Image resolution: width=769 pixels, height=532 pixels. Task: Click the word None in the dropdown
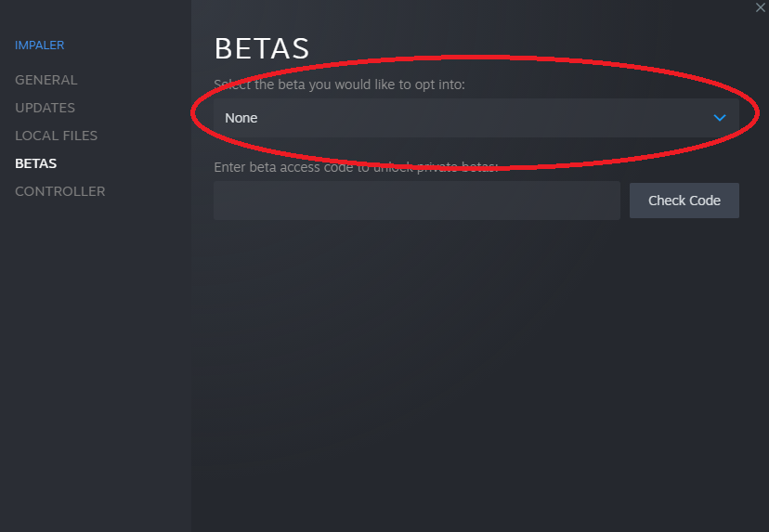pos(241,118)
